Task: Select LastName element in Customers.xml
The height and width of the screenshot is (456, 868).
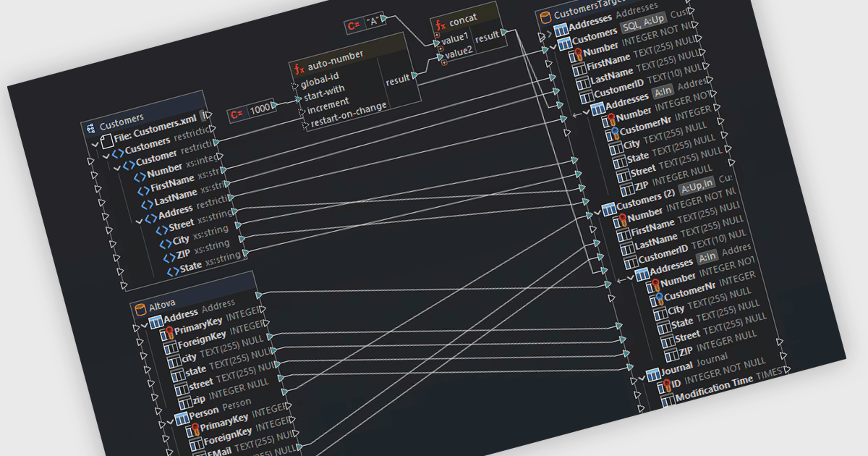Action: [x=174, y=197]
